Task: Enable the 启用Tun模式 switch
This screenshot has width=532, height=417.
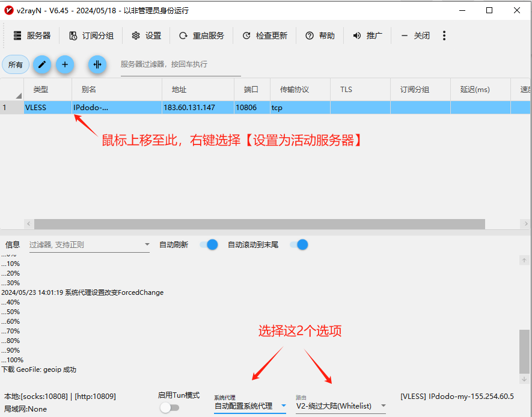Action: coord(170,407)
